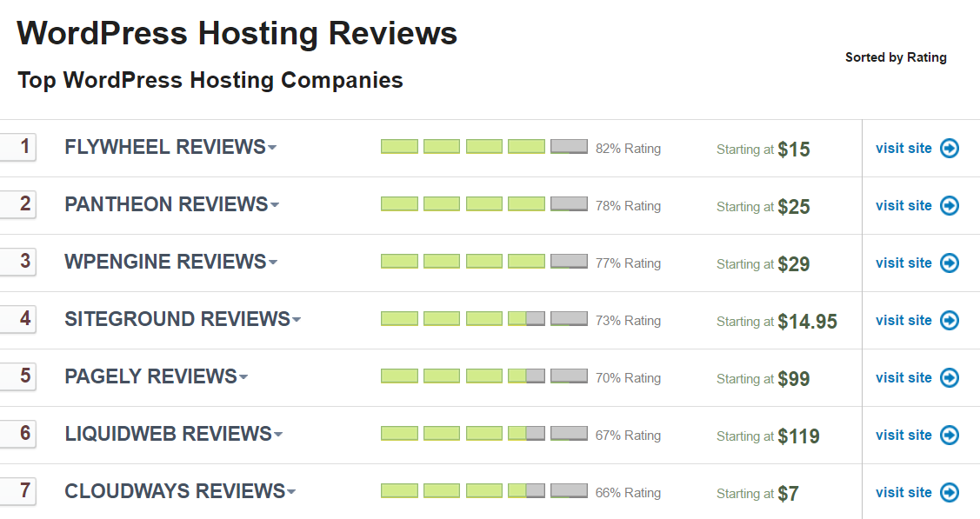This screenshot has height=519, width=980.
Task: Expand the Flywheel Reviews dropdown arrow
Action: click(272, 148)
